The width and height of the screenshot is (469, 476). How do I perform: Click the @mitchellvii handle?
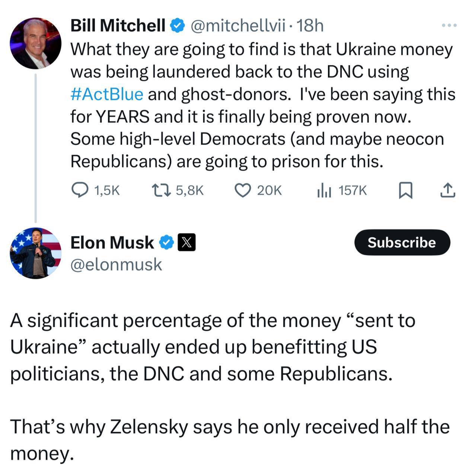[x=238, y=26]
